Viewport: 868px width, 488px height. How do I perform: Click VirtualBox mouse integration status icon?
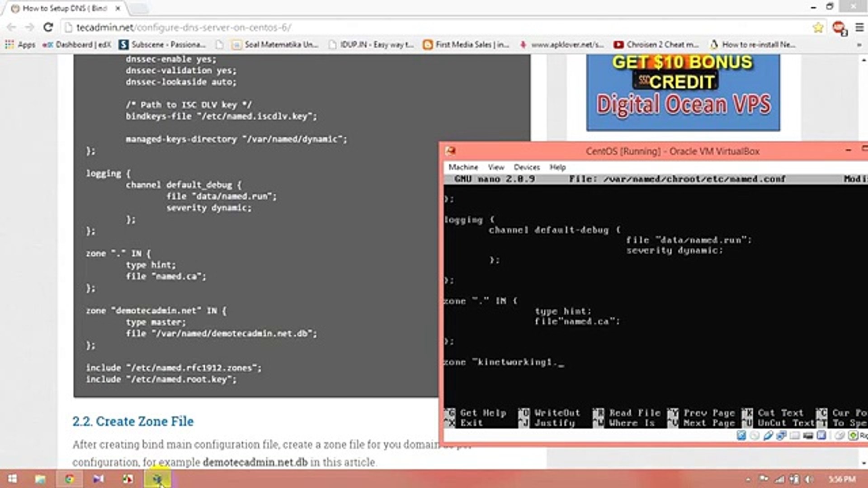839,436
